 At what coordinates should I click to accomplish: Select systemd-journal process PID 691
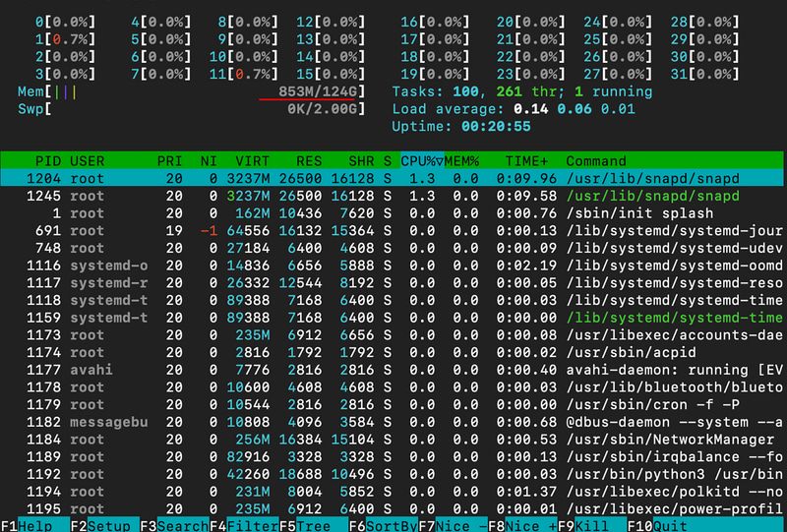392,230
